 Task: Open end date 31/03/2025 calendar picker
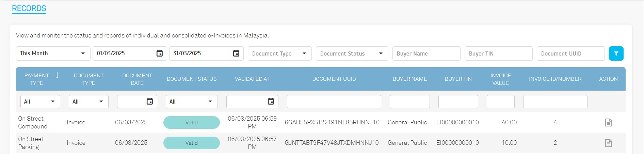[x=236, y=53]
